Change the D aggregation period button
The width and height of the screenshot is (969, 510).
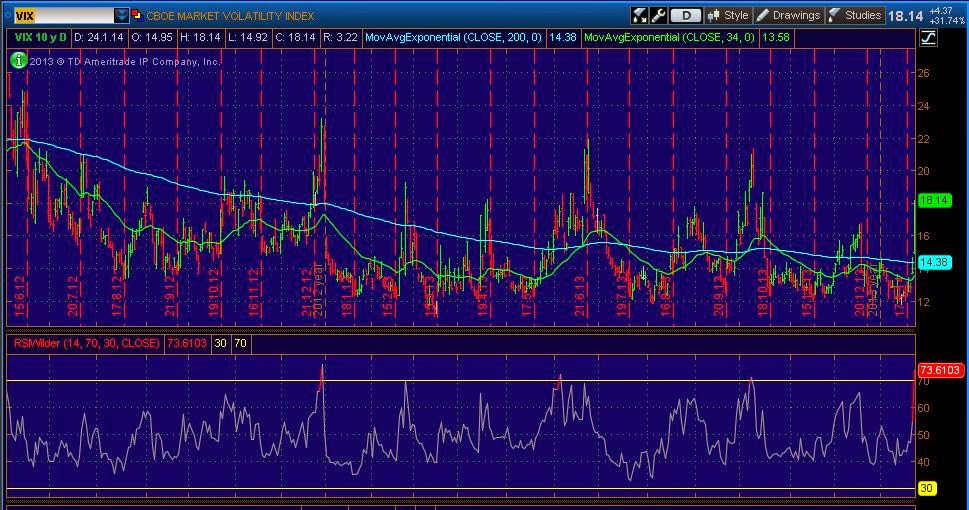686,15
